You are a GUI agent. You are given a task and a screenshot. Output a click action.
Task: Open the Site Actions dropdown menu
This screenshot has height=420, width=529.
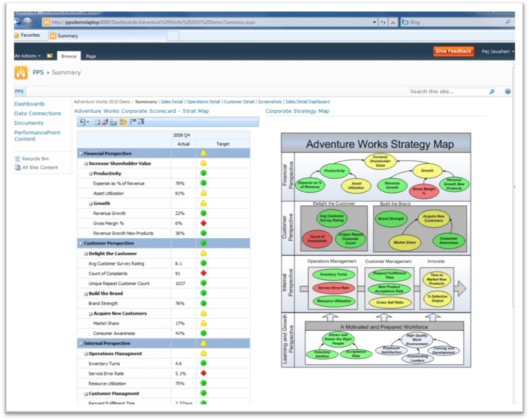tap(27, 56)
